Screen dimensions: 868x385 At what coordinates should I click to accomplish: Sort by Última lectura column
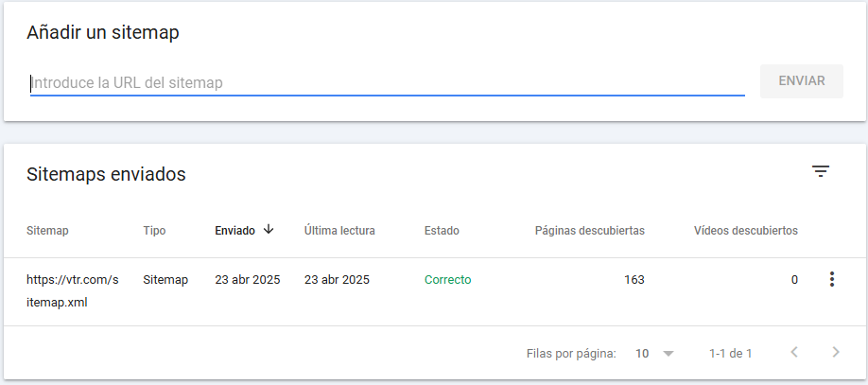coord(339,230)
